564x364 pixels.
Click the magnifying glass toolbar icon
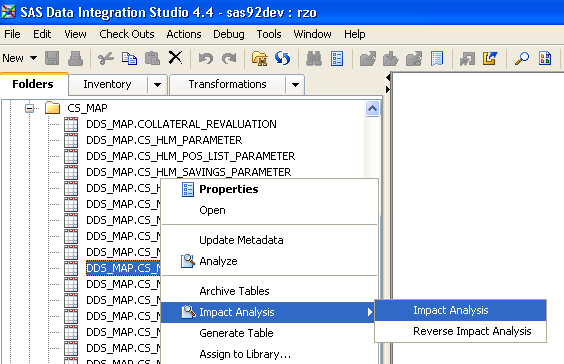[522, 58]
